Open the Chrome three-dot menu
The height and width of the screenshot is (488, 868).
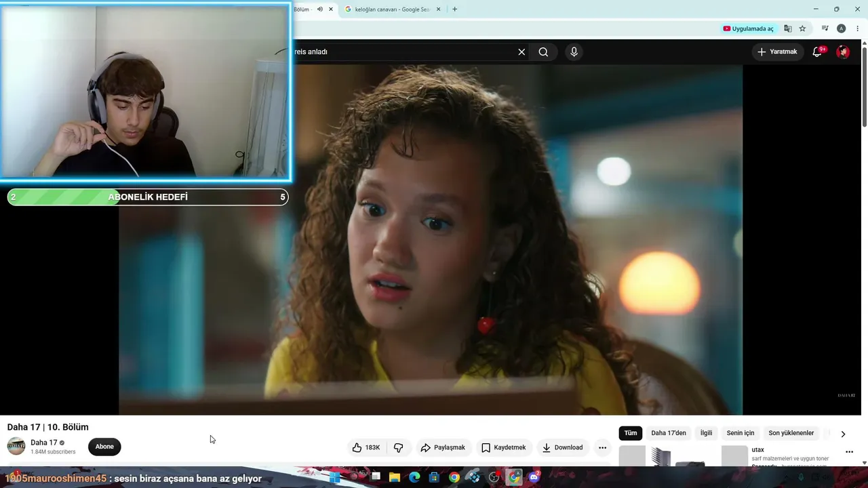[x=857, y=28]
